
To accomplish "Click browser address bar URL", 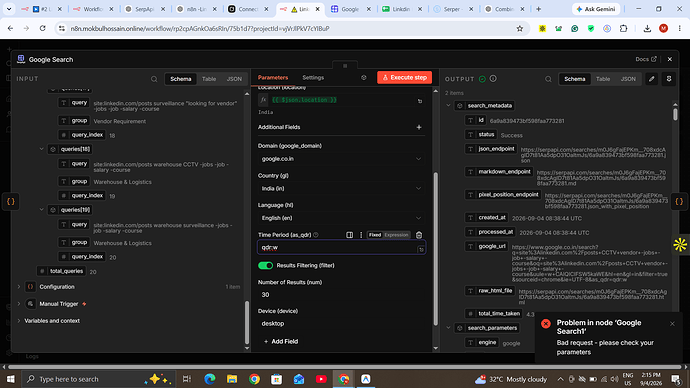I will click(x=200, y=29).
